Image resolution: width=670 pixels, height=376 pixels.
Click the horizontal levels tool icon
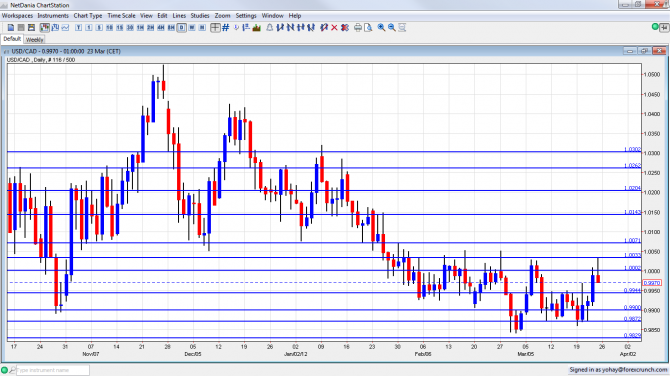coord(246,28)
